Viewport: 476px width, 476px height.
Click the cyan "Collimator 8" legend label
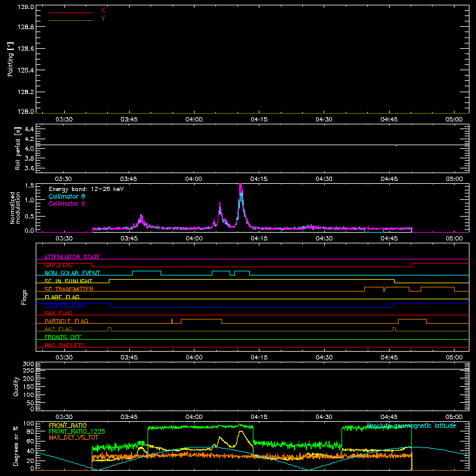pos(67,196)
